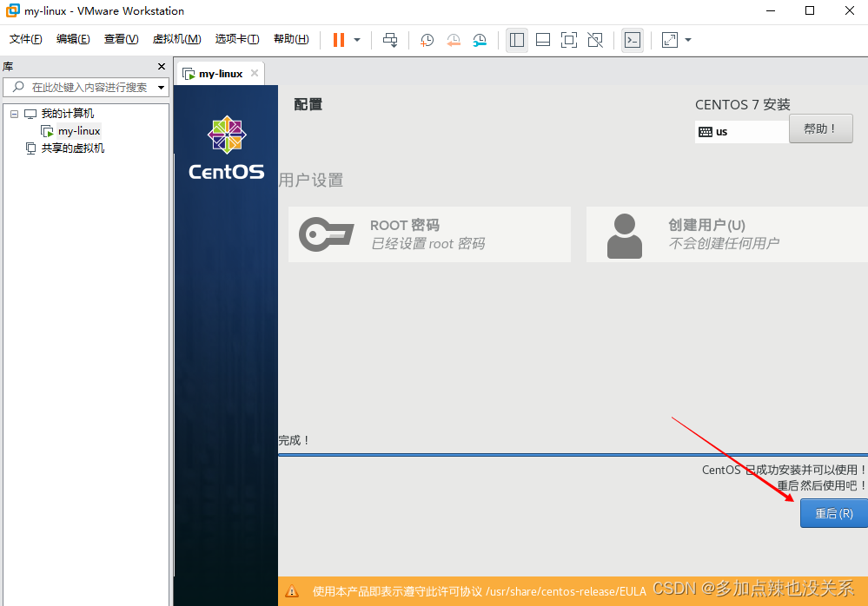Collapse the 我的计算机 tree node
This screenshot has height=606, width=868.
pos(15,114)
